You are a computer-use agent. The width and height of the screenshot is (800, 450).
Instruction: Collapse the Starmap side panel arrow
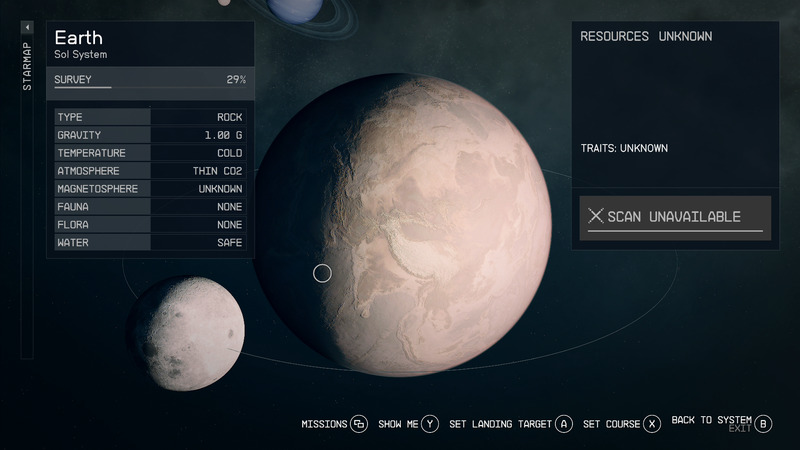(x=27, y=28)
